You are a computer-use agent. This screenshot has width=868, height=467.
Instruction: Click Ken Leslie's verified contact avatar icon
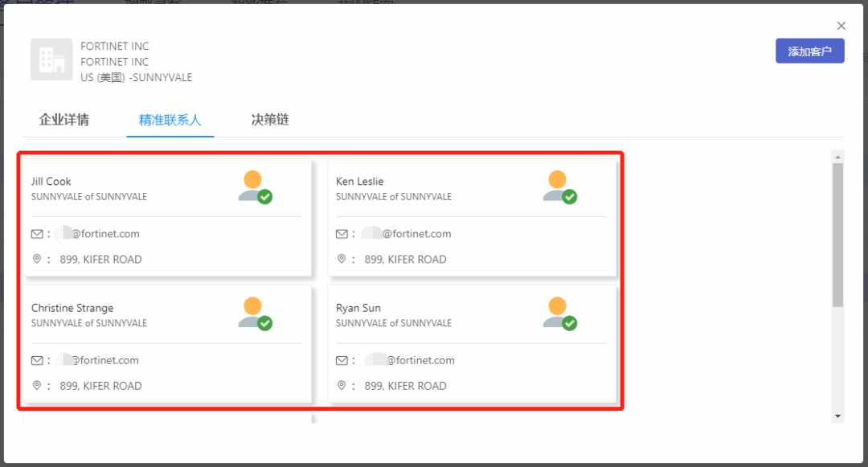(559, 187)
